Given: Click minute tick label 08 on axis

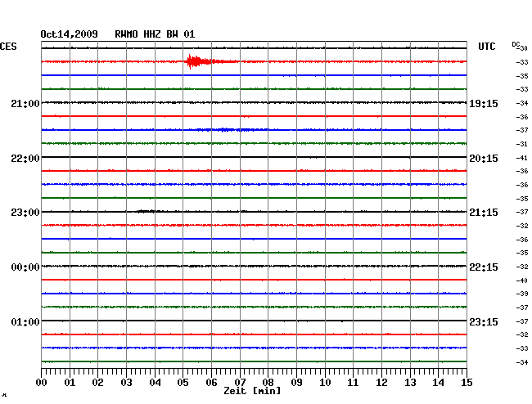Looking at the screenshot, I should [268, 383].
